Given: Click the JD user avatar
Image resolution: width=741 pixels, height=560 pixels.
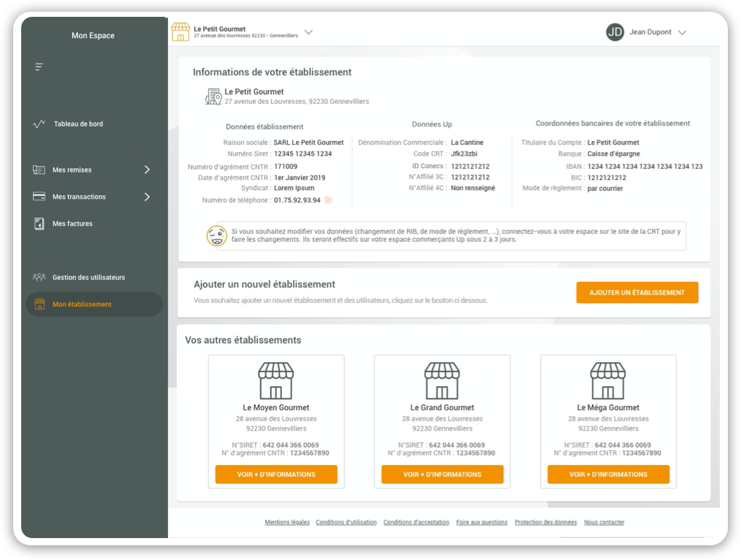Looking at the screenshot, I should coord(615,32).
